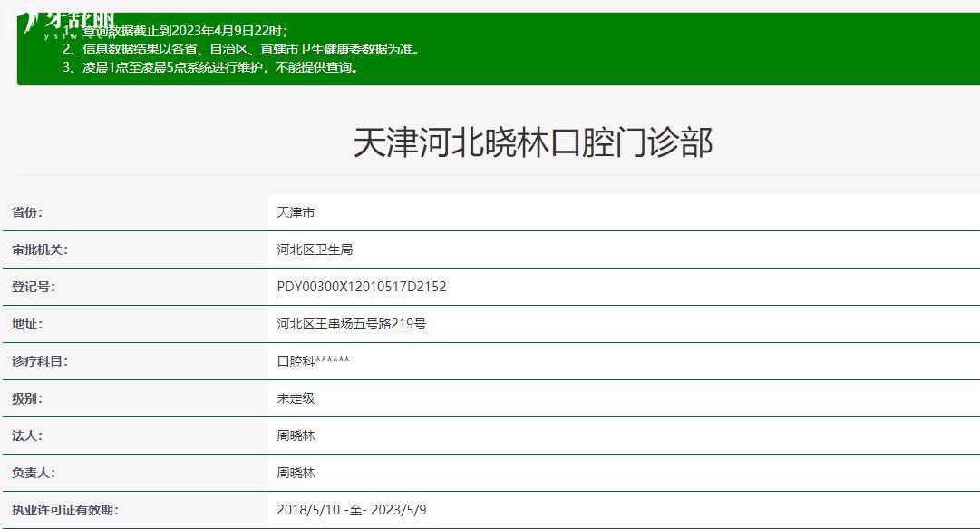Click the 法人 label
Viewport: 980px width, 529px height.
pyautogui.click(x=27, y=436)
